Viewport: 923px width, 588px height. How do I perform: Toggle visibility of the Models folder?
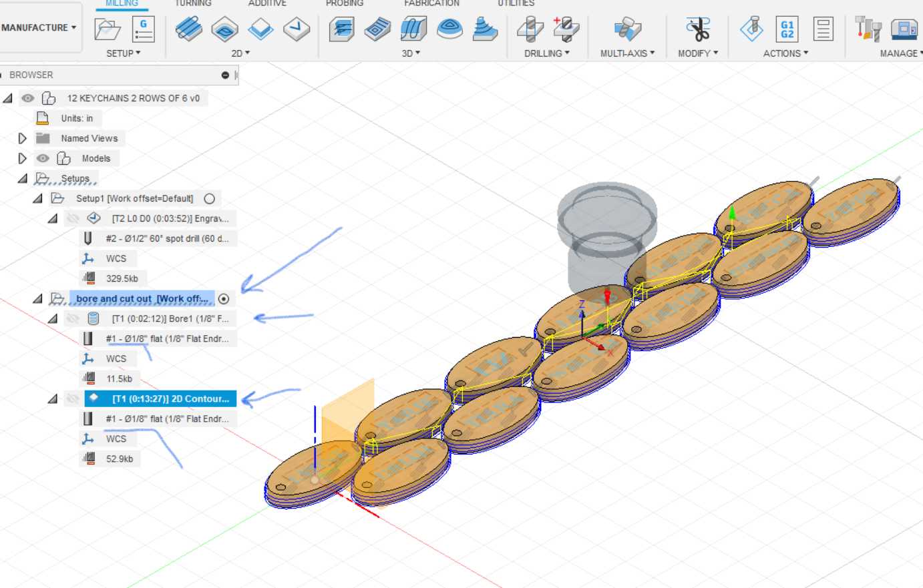pyautogui.click(x=43, y=158)
